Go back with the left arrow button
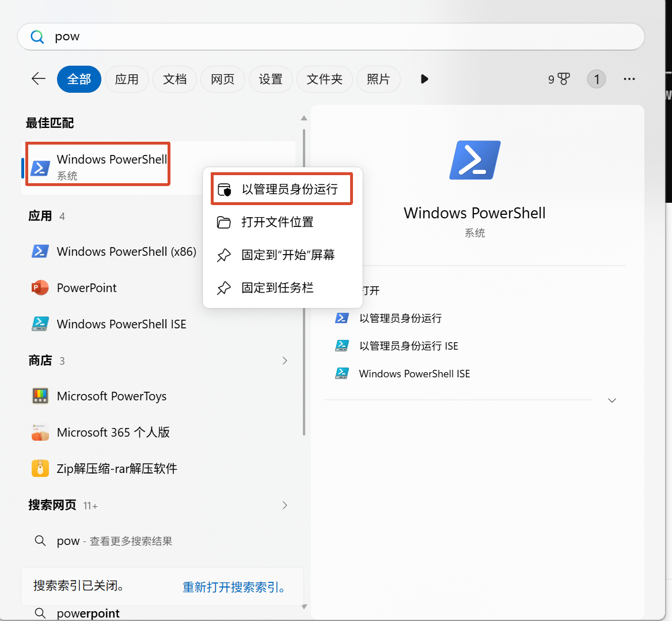672x621 pixels. click(x=39, y=79)
